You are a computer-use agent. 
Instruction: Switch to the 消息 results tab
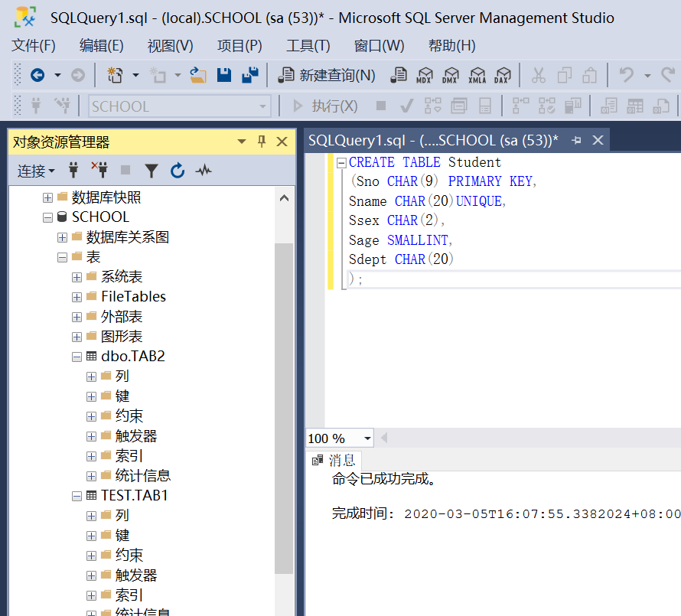click(x=334, y=461)
